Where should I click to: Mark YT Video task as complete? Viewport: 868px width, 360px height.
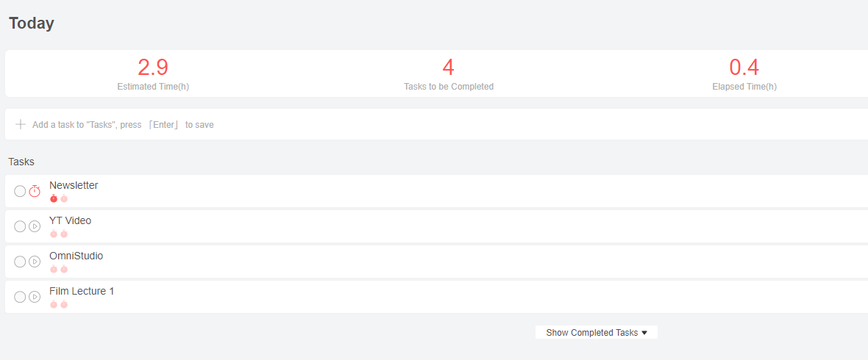point(20,226)
